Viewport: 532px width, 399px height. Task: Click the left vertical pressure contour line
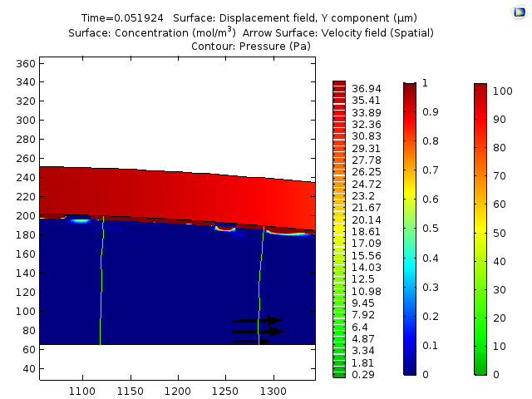tap(101, 283)
